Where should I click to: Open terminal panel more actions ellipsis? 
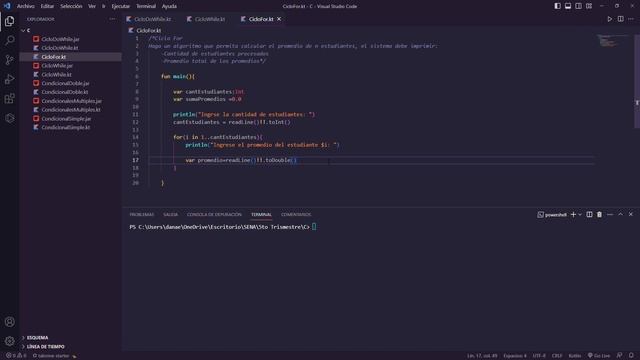point(610,214)
